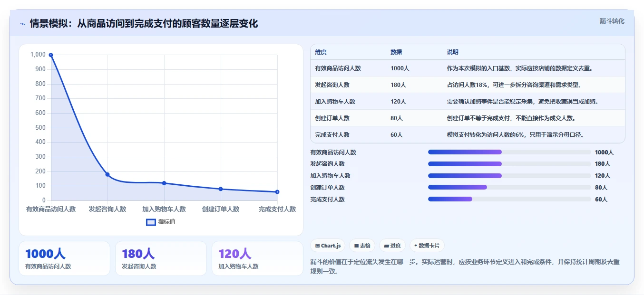Image resolution: width=644 pixels, height=295 pixels.
Task: Click the 180人 cell in the table
Action: [398, 85]
